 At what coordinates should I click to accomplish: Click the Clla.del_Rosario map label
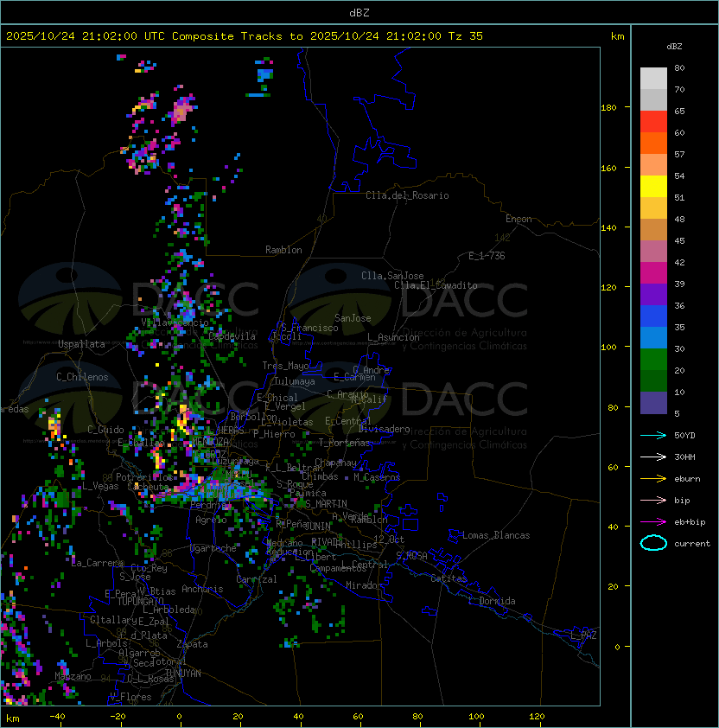pyautogui.click(x=407, y=195)
